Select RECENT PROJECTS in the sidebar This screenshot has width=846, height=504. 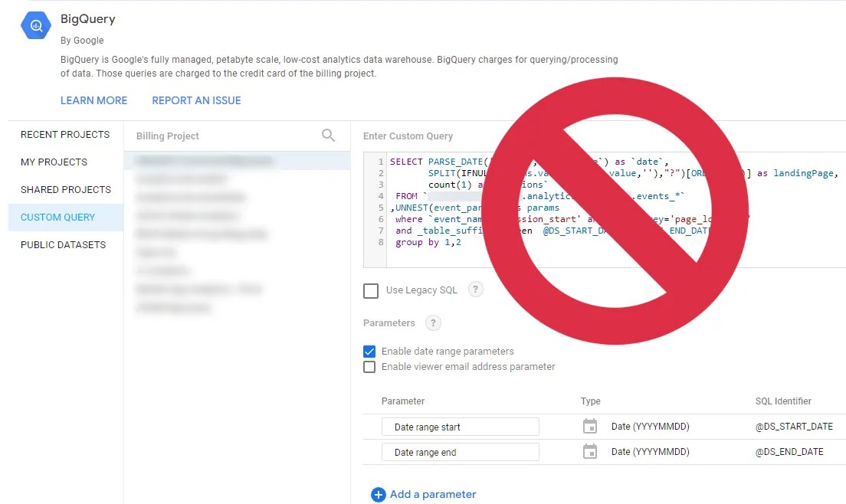64,135
